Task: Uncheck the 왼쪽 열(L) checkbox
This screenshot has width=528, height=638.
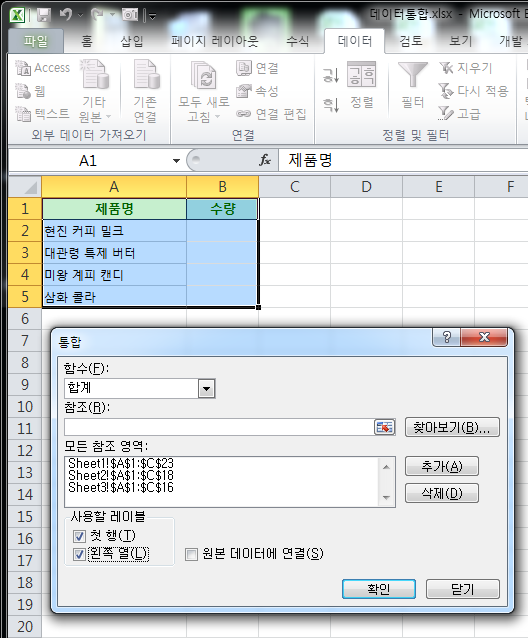Action: [x=79, y=554]
